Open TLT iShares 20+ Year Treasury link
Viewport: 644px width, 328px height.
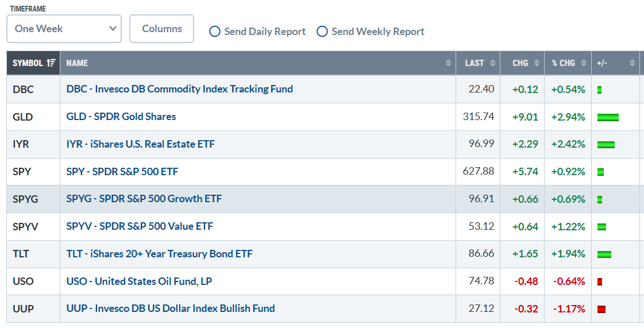[159, 254]
